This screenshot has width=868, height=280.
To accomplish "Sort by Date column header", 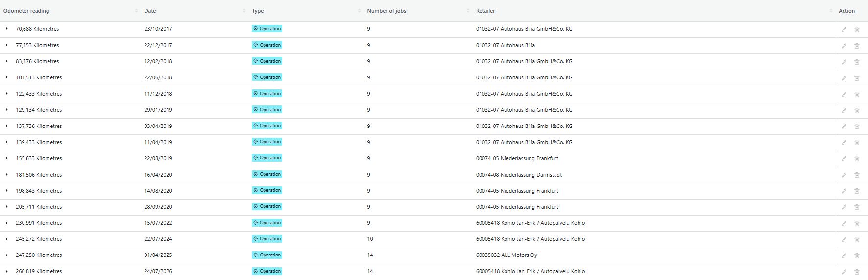I will [x=244, y=11].
